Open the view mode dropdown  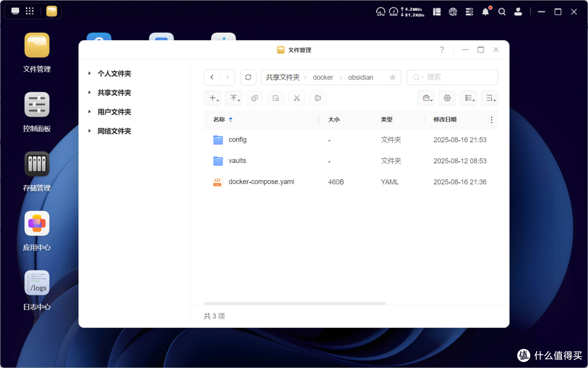coord(468,98)
